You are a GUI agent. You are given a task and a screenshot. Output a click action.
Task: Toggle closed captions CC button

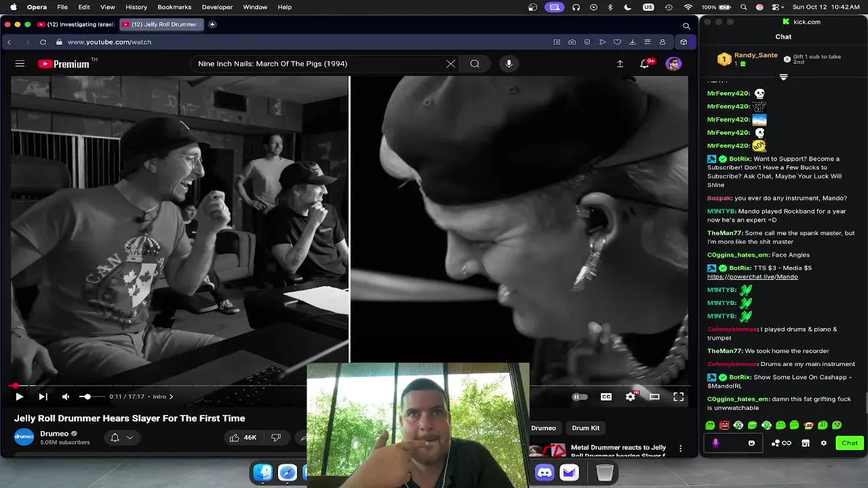tap(606, 396)
